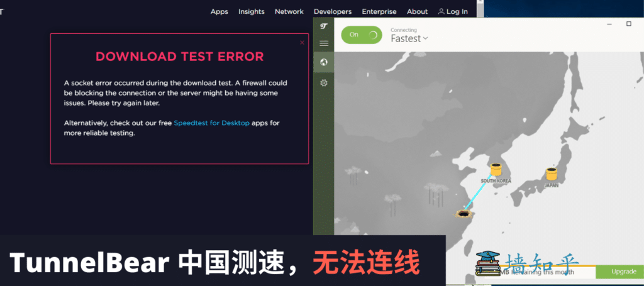644x286 pixels.
Task: Select the globe map icon in sidebar
Action: click(324, 62)
